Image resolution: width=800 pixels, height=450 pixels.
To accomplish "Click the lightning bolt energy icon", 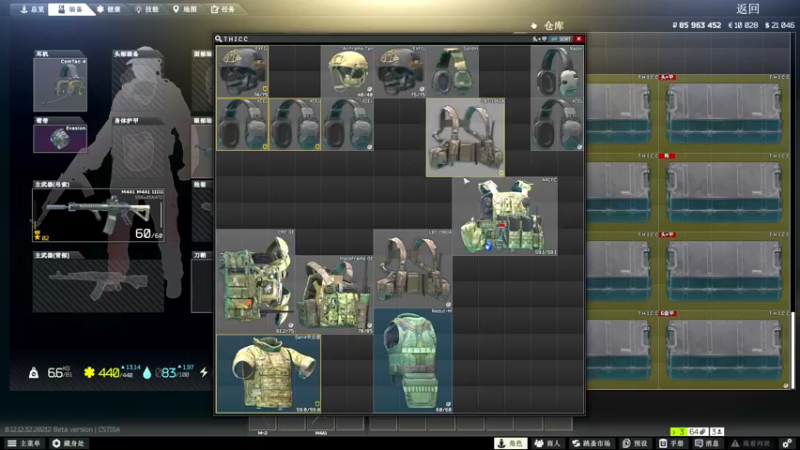I will (x=204, y=372).
